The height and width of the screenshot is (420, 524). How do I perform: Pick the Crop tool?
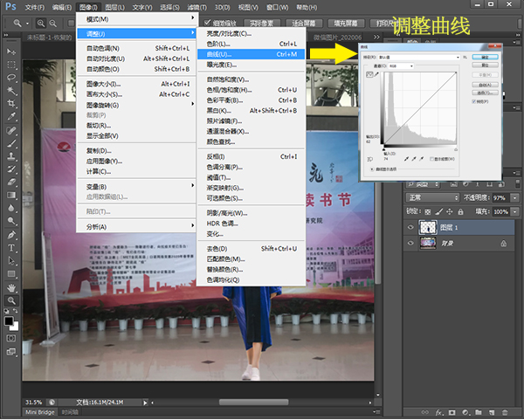(x=11, y=103)
